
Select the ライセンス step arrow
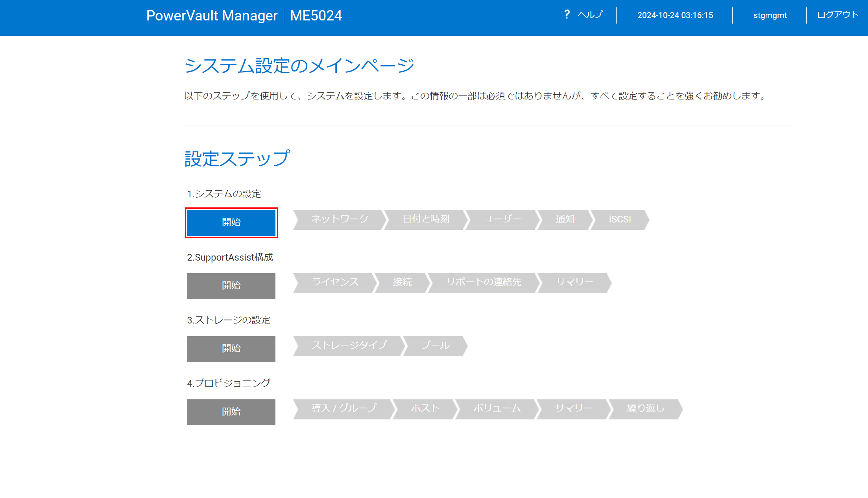[x=335, y=283]
